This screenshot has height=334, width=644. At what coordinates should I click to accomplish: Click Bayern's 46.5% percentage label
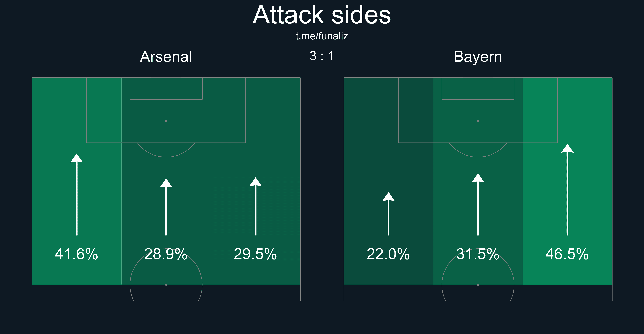[567, 254]
